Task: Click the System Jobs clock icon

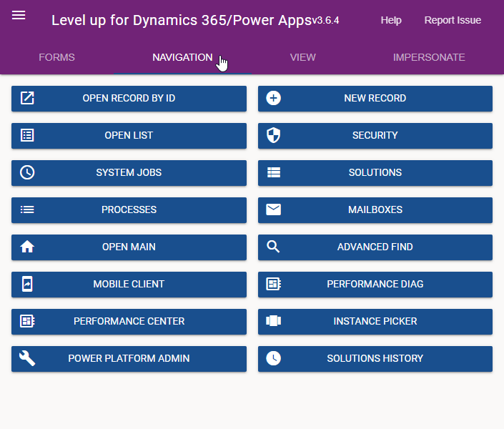Action: pyautogui.click(x=27, y=172)
